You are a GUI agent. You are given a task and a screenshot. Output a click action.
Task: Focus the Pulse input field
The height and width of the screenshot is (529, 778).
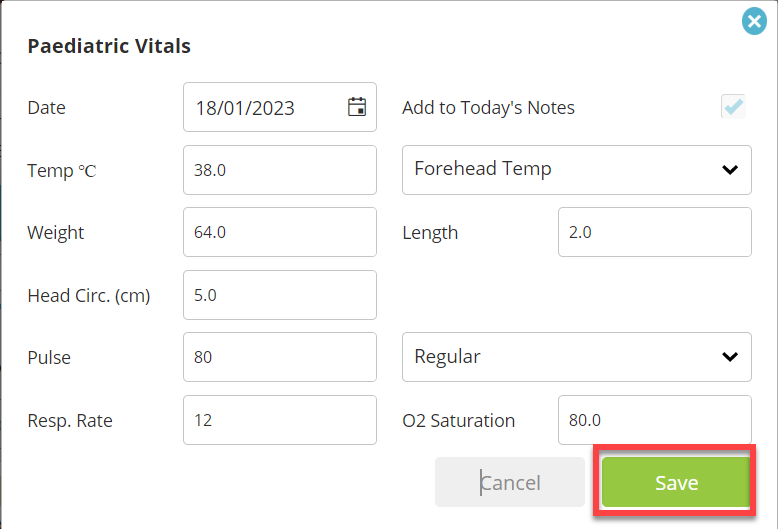[x=280, y=357]
